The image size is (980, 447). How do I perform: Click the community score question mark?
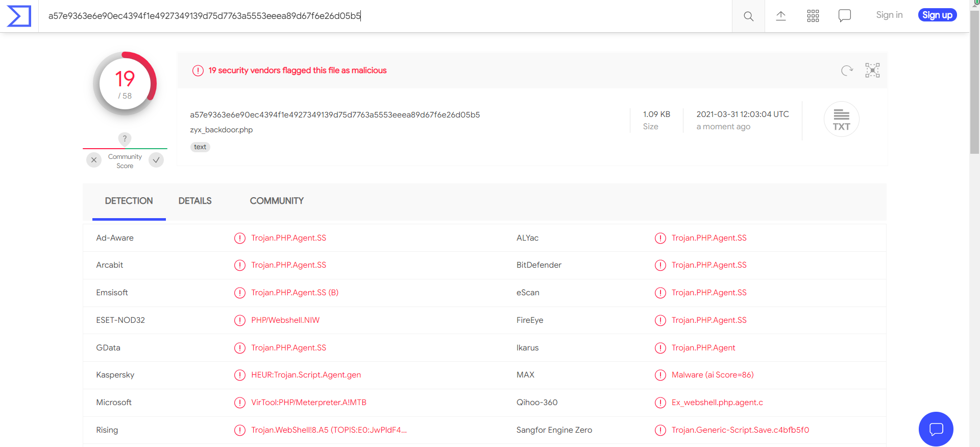[x=125, y=138]
